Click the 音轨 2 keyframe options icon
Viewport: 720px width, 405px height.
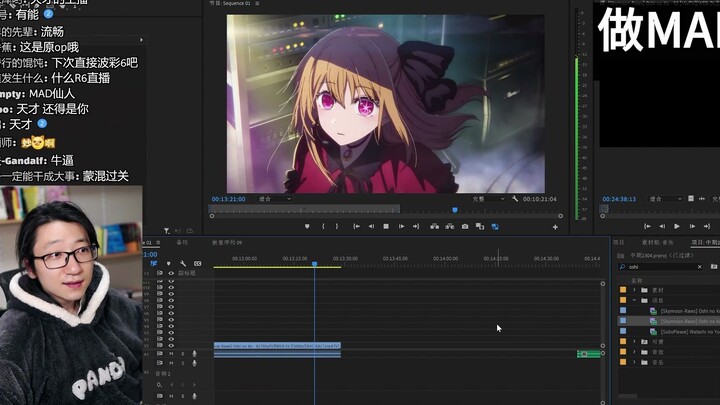(159, 384)
